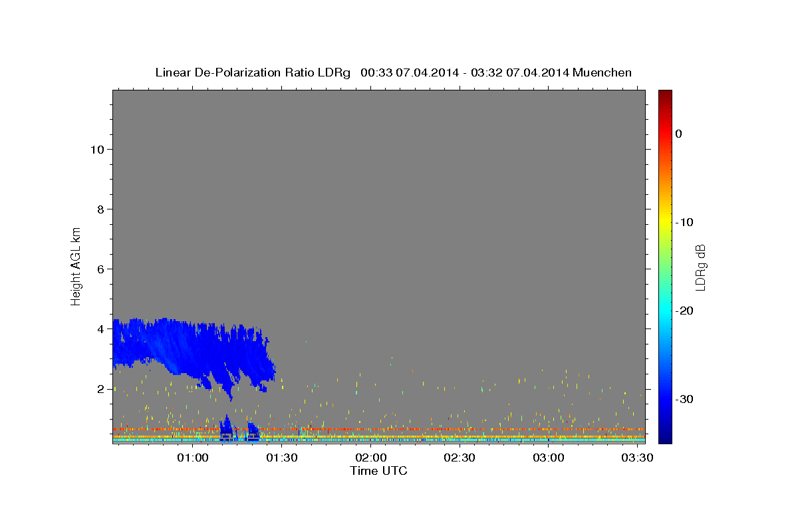798x532 pixels.
Task: Click the 01:30 time tick label
Action: pyautogui.click(x=282, y=458)
